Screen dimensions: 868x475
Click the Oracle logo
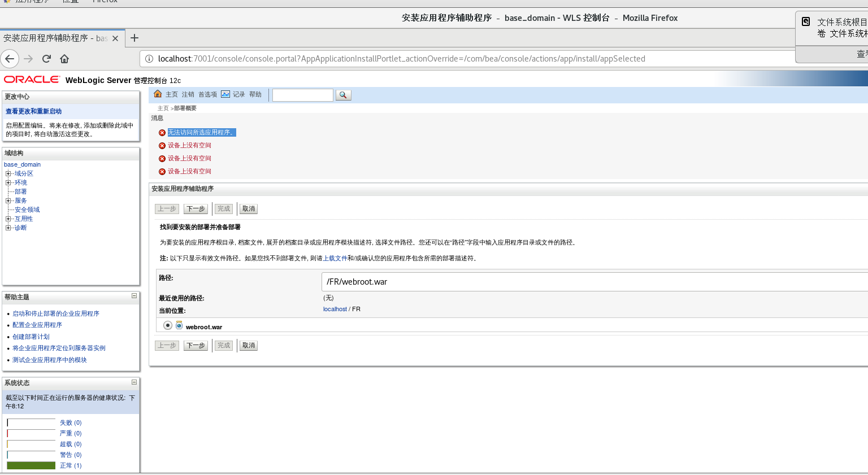32,80
